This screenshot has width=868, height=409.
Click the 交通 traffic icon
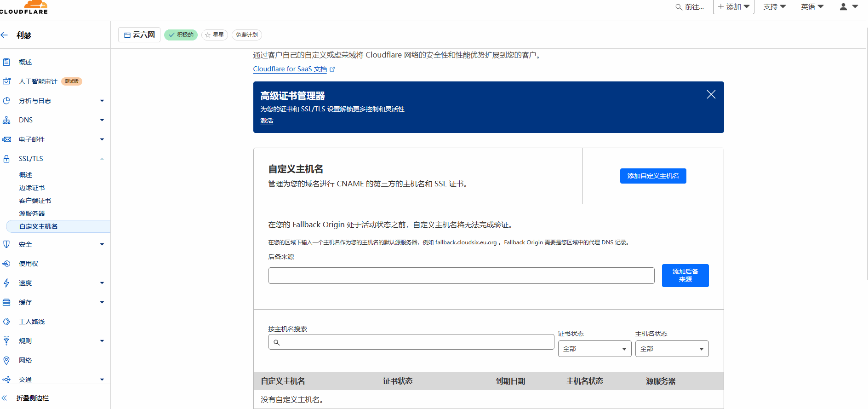point(6,380)
